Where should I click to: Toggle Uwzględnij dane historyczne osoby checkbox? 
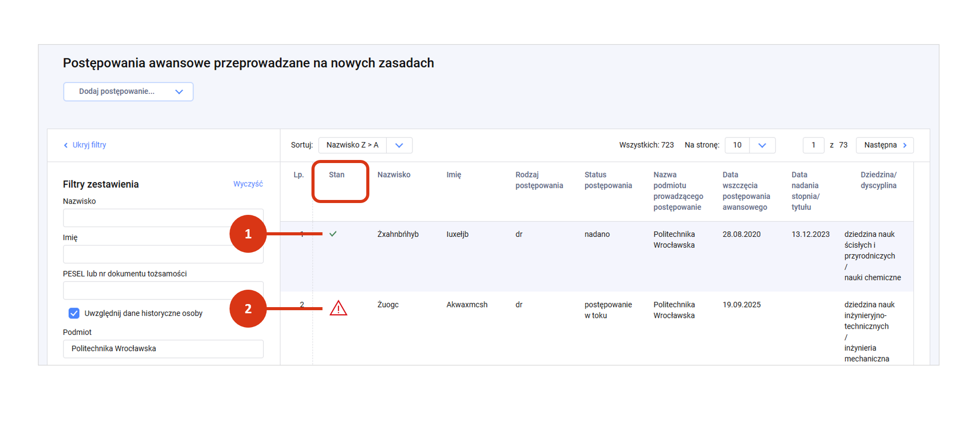(74, 313)
